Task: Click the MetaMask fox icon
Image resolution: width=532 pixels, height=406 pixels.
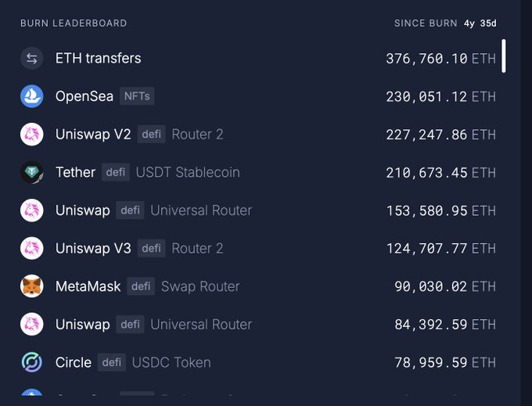Action: (31, 286)
